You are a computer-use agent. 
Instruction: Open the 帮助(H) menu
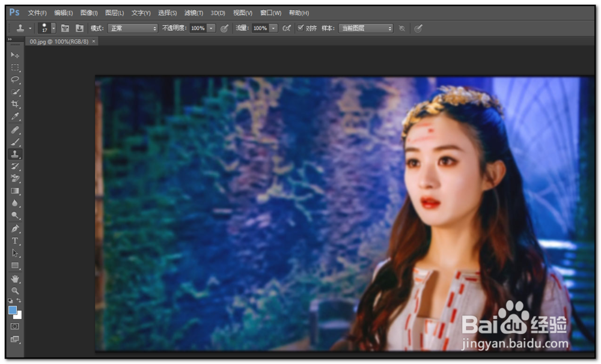(x=299, y=13)
